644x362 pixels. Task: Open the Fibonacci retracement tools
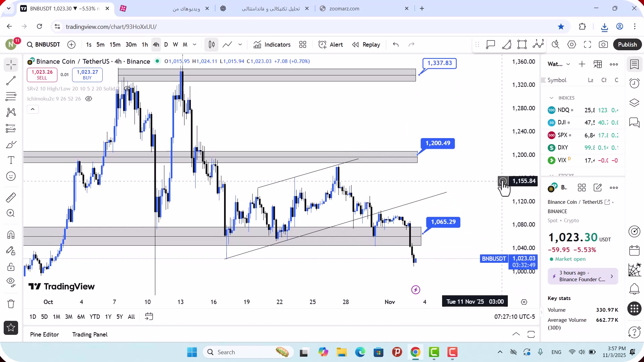pyautogui.click(x=11, y=97)
